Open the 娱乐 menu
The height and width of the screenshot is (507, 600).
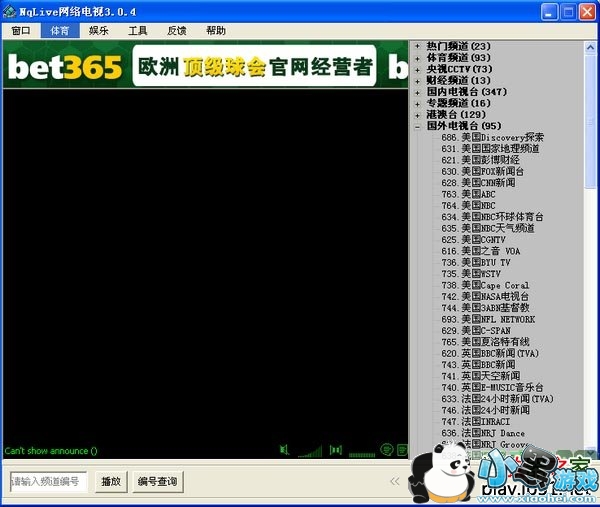pyautogui.click(x=99, y=31)
